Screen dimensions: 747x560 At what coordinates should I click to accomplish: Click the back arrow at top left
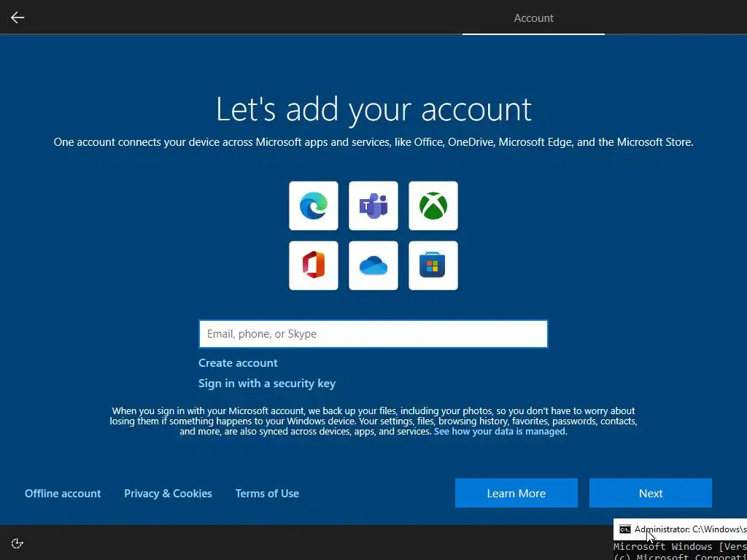[x=18, y=17]
